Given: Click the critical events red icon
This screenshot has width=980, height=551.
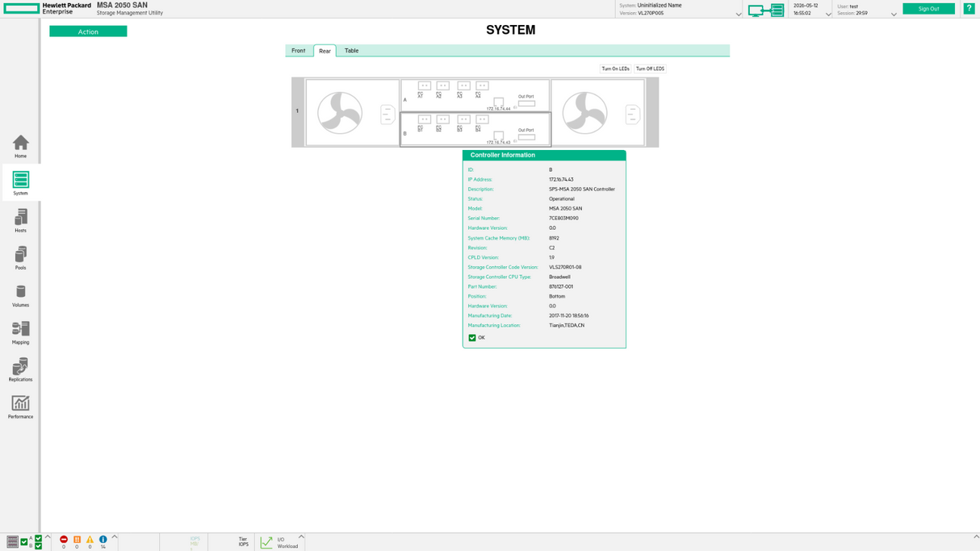Looking at the screenshot, I should (x=64, y=539).
